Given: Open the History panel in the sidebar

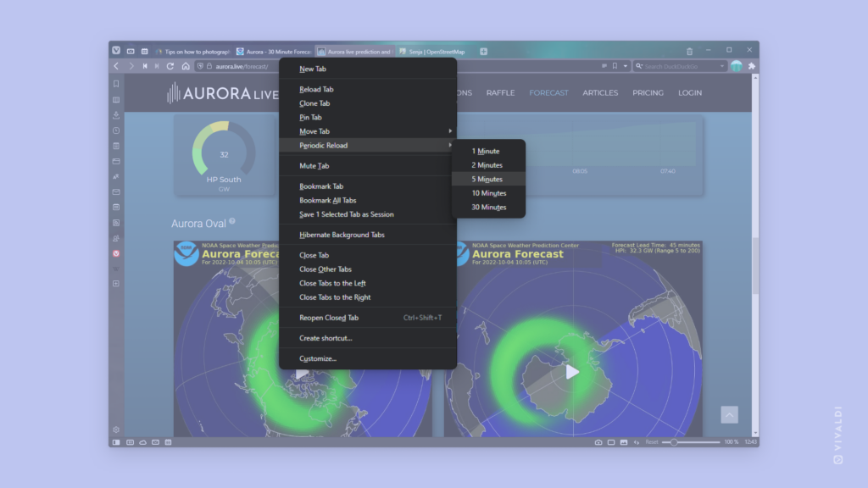Looking at the screenshot, I should pos(116,130).
